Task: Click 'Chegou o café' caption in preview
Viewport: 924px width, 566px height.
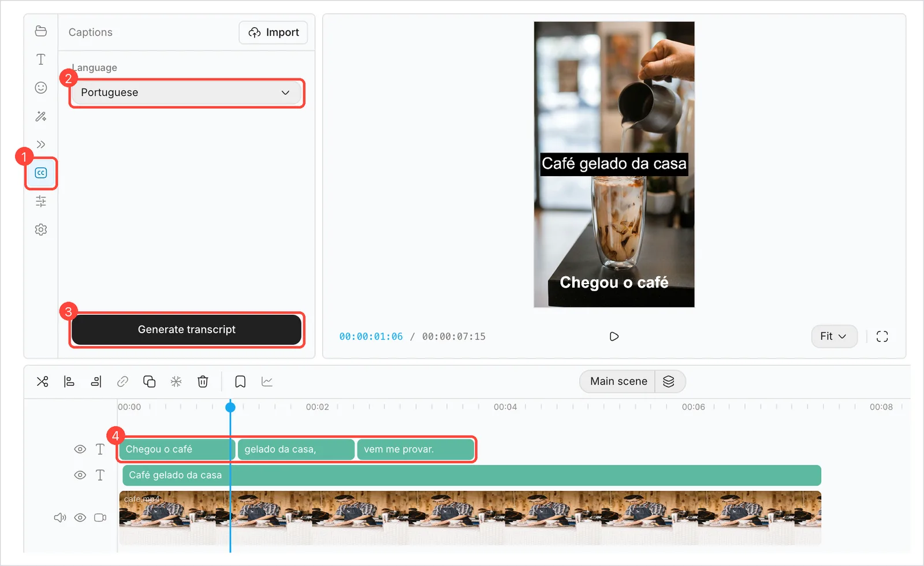Action: point(614,282)
